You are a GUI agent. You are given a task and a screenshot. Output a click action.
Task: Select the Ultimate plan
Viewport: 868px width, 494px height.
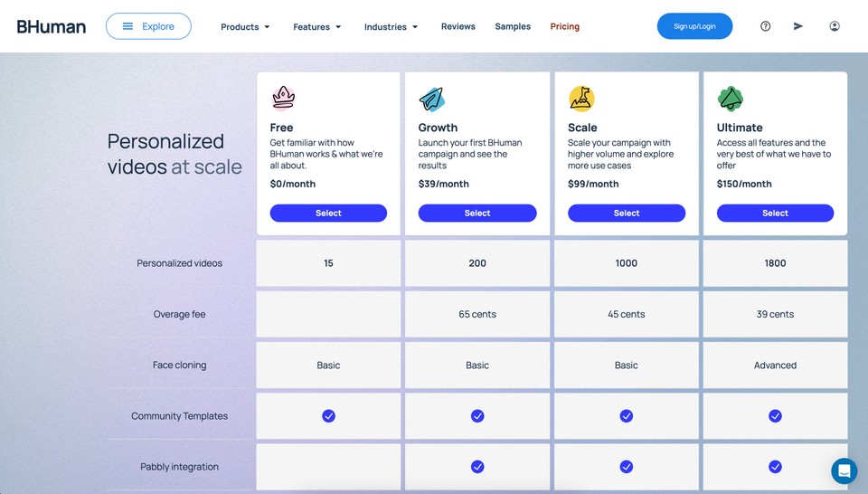click(x=775, y=214)
